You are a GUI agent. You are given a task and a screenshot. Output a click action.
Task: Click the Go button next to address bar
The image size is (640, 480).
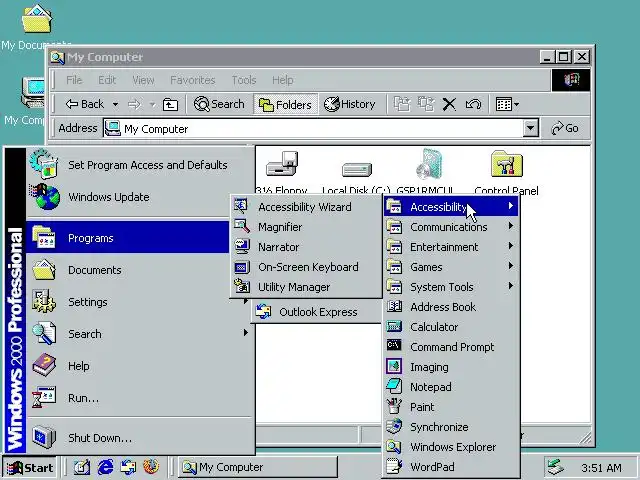(x=565, y=128)
